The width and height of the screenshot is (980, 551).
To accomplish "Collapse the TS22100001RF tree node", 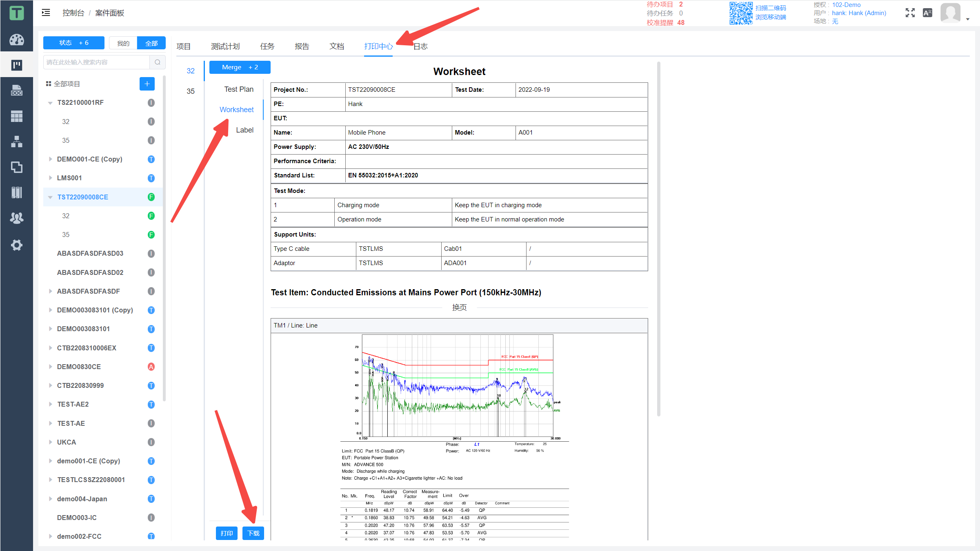I will (x=50, y=103).
